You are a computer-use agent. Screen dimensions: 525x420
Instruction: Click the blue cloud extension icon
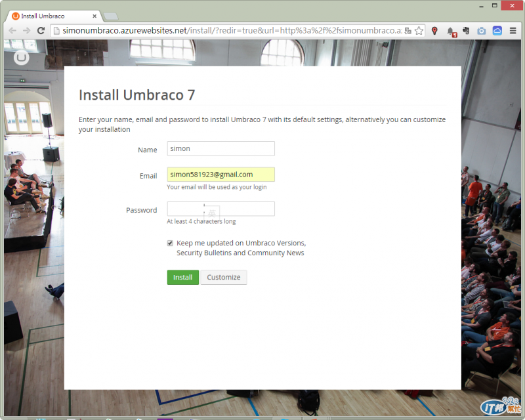(497, 31)
